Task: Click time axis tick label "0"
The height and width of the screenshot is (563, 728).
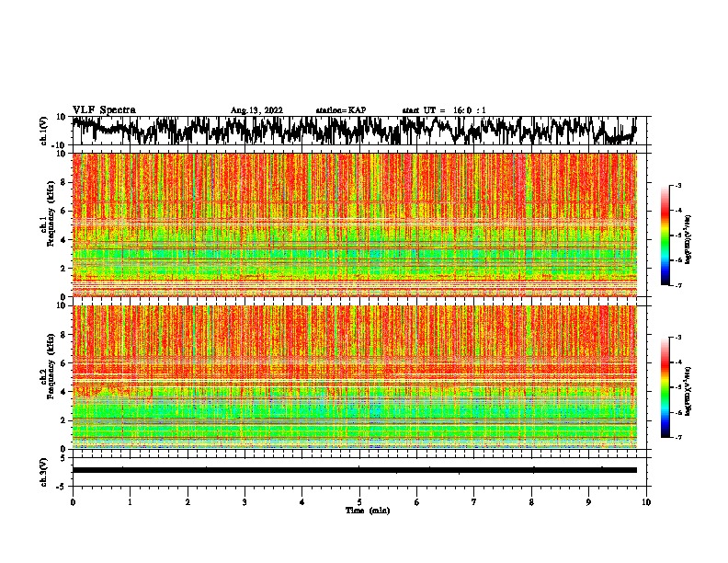Action: coord(73,502)
